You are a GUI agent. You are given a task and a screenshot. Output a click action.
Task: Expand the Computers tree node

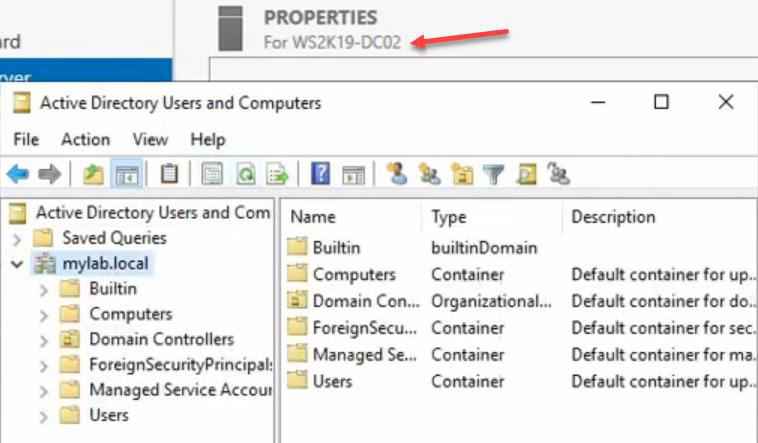click(x=44, y=315)
